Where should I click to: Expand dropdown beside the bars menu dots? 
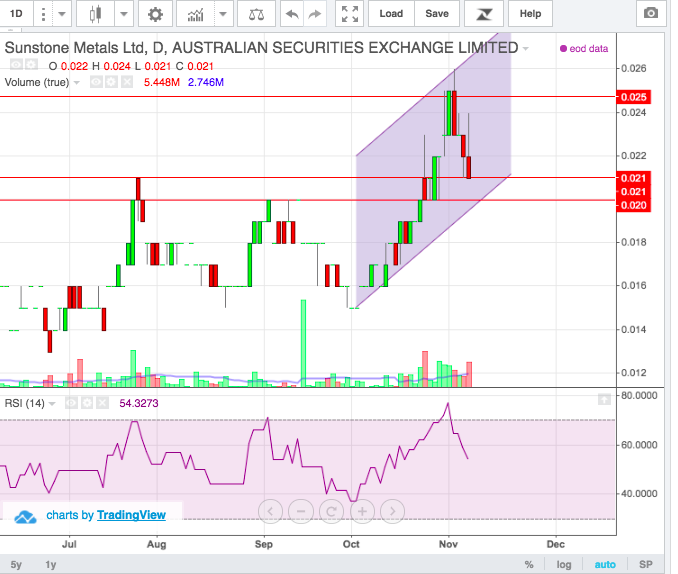(61, 14)
